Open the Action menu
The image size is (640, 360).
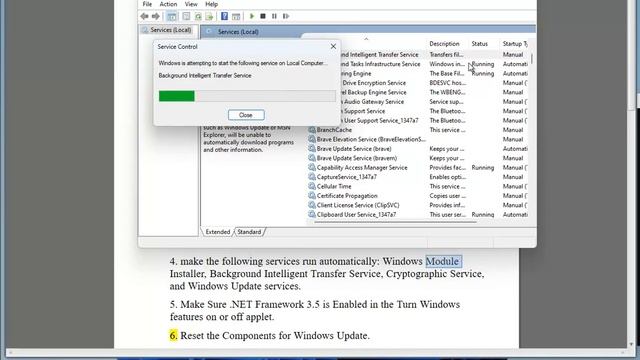click(168, 4)
